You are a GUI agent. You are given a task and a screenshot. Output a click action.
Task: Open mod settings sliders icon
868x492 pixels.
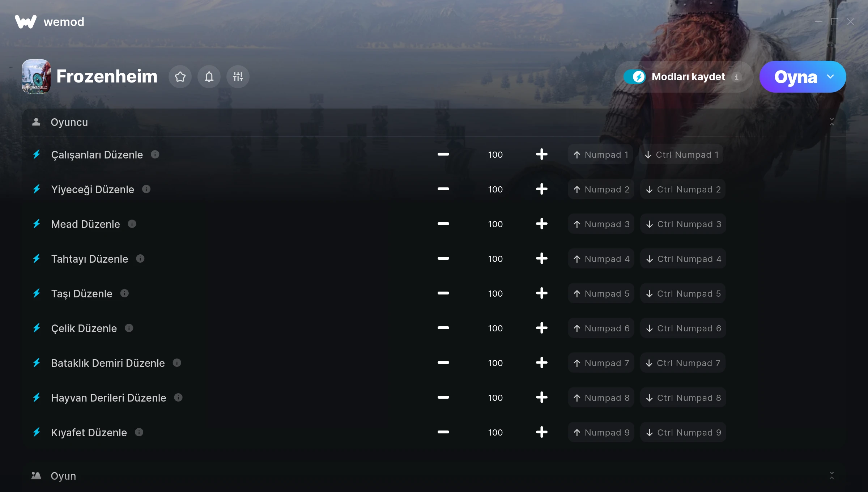(x=238, y=77)
